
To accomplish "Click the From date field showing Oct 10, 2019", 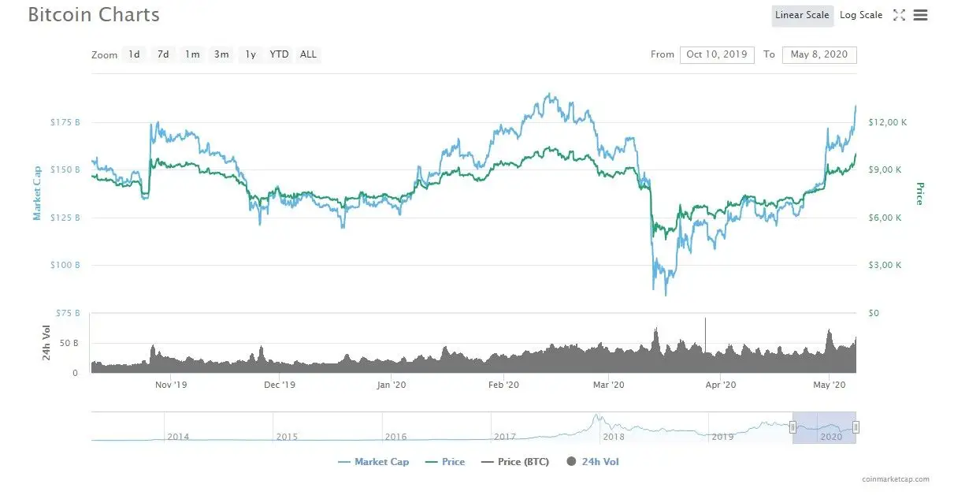I will point(717,54).
